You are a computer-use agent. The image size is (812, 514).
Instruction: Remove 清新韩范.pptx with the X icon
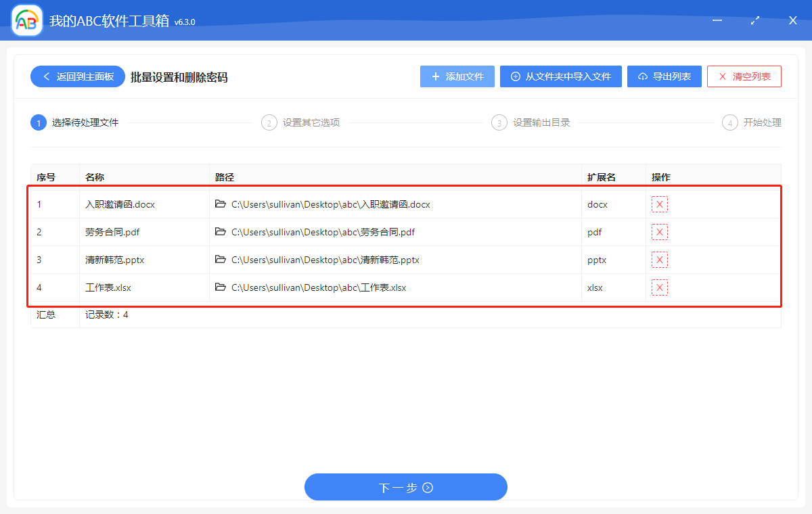(x=660, y=259)
